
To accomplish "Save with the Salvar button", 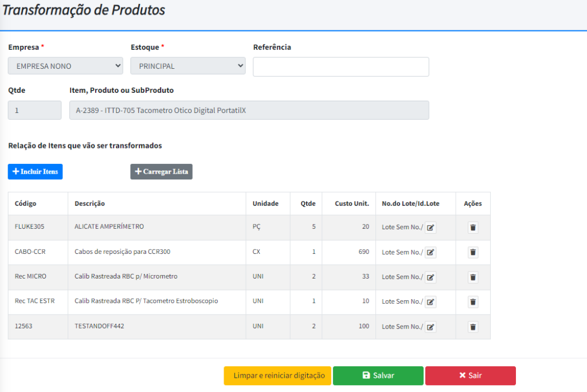I will (x=378, y=375).
